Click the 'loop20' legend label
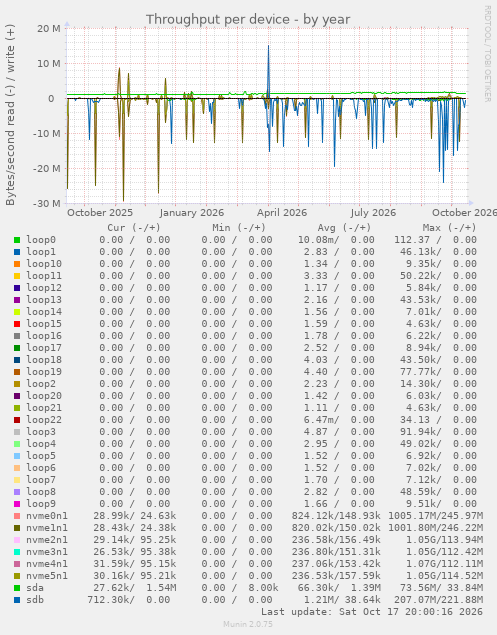497x635 pixels. click(x=44, y=396)
